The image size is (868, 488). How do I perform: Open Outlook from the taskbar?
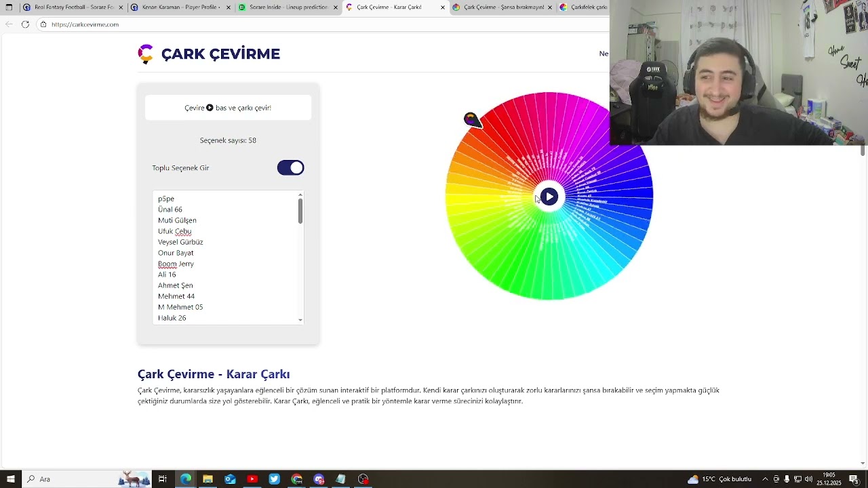point(230,479)
